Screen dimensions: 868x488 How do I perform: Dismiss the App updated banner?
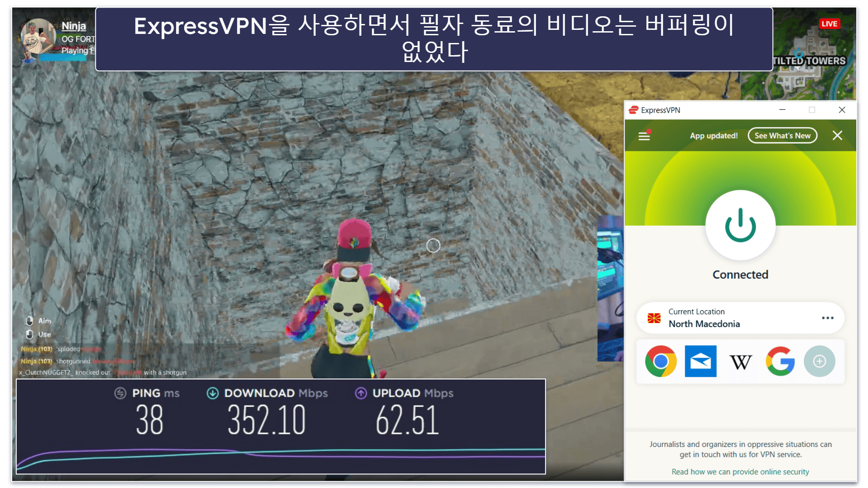point(837,136)
